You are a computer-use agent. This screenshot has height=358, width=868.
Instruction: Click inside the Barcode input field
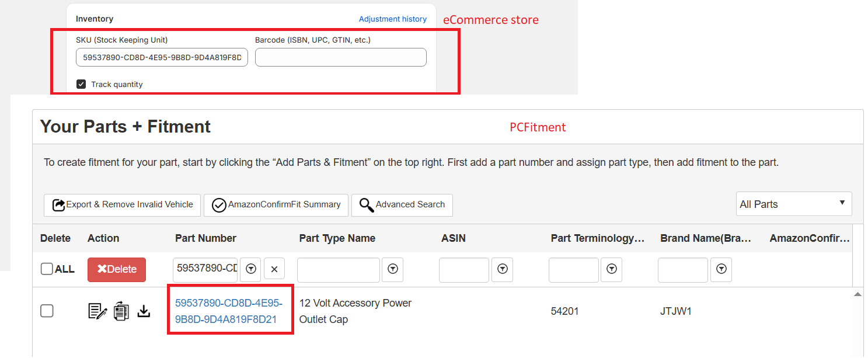[x=340, y=57]
